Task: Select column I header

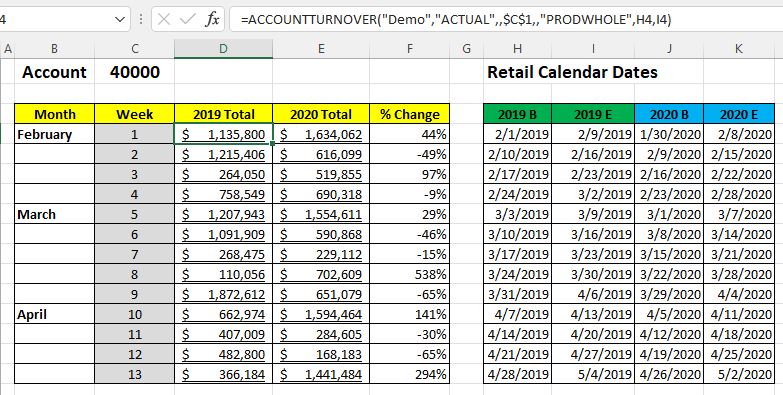Action: (x=593, y=48)
